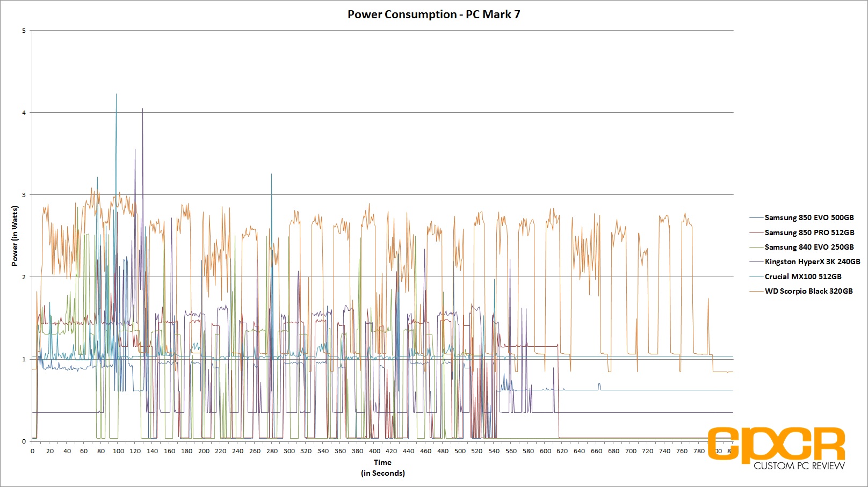Click the x-axis tick label 20
This screenshot has height=487, width=868.
tap(50, 451)
